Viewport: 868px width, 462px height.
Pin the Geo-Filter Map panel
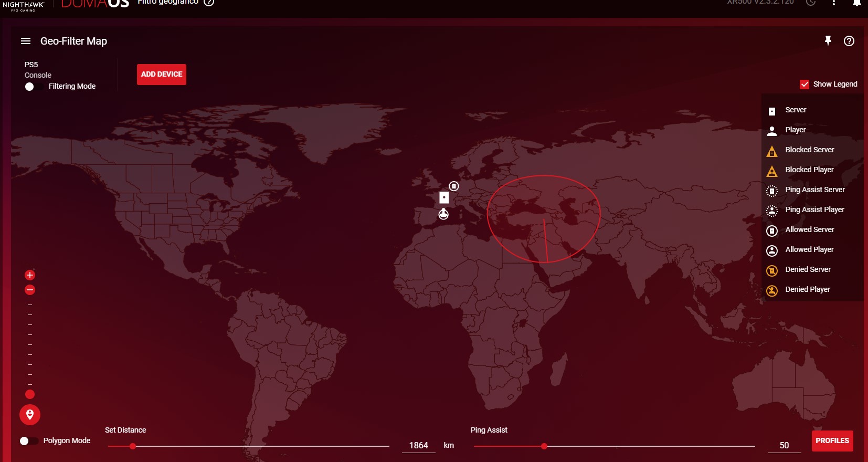click(x=828, y=40)
